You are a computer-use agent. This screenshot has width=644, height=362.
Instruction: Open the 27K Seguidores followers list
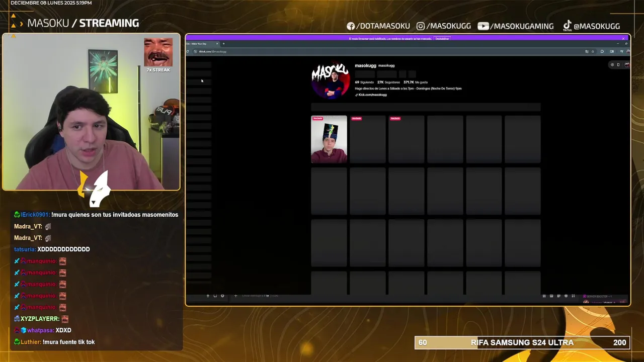point(388,82)
